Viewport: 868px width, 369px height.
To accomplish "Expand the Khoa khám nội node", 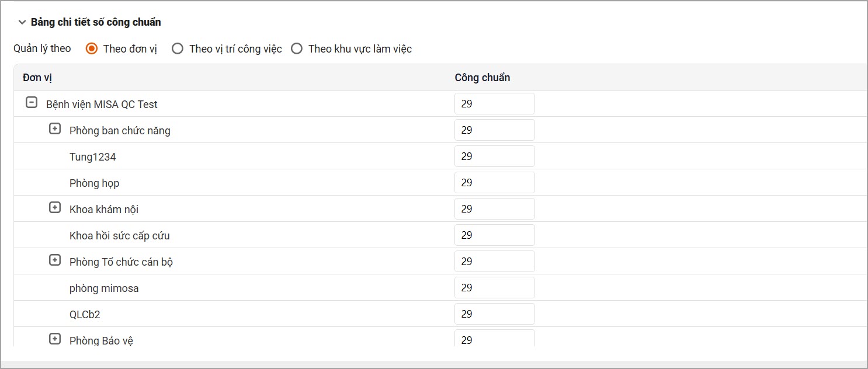I will coord(55,208).
